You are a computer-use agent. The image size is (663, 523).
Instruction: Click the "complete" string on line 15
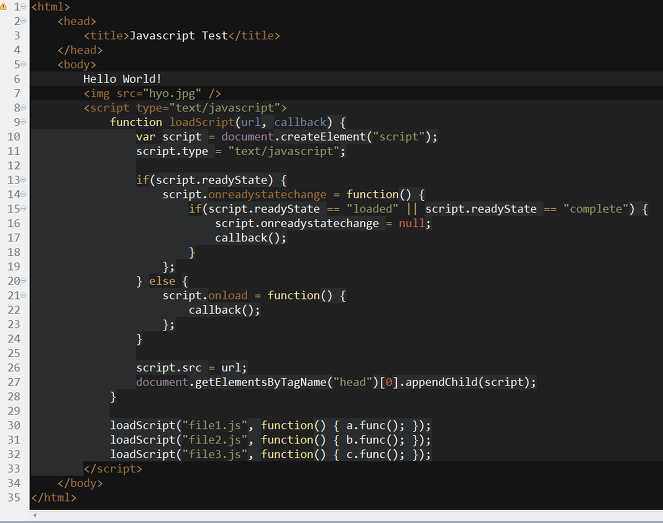point(596,209)
